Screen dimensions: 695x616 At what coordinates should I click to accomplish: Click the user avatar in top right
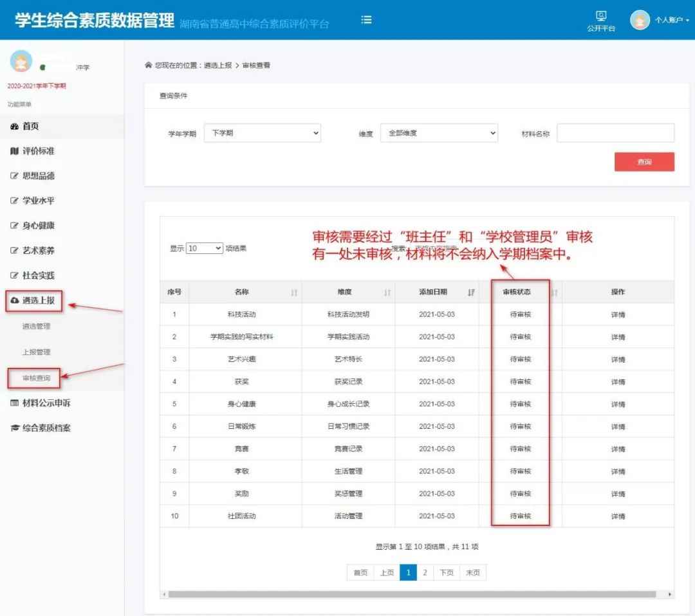pyautogui.click(x=640, y=20)
